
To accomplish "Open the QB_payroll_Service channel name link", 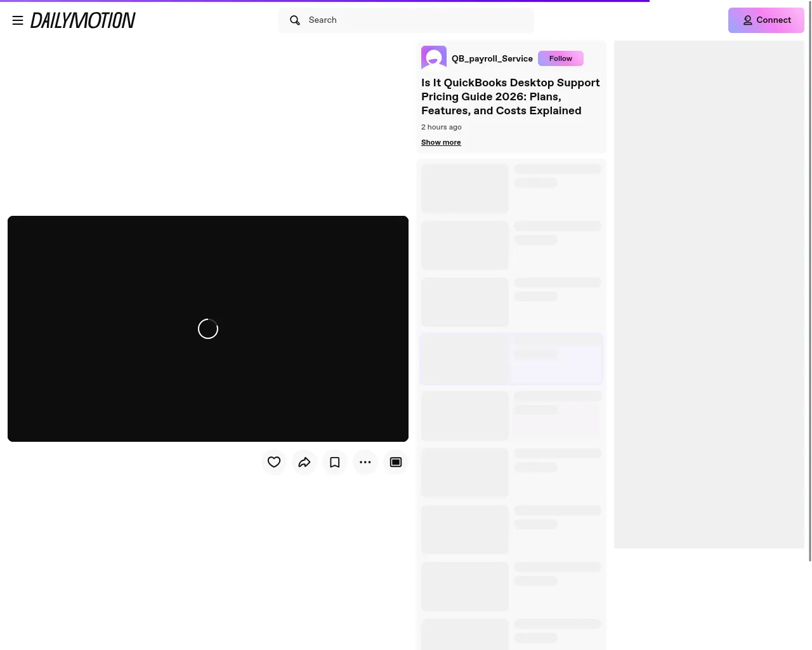I will [x=492, y=58].
